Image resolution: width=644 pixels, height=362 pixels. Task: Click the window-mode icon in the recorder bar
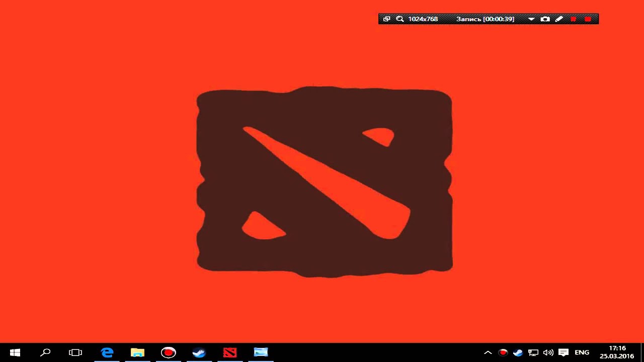click(386, 19)
